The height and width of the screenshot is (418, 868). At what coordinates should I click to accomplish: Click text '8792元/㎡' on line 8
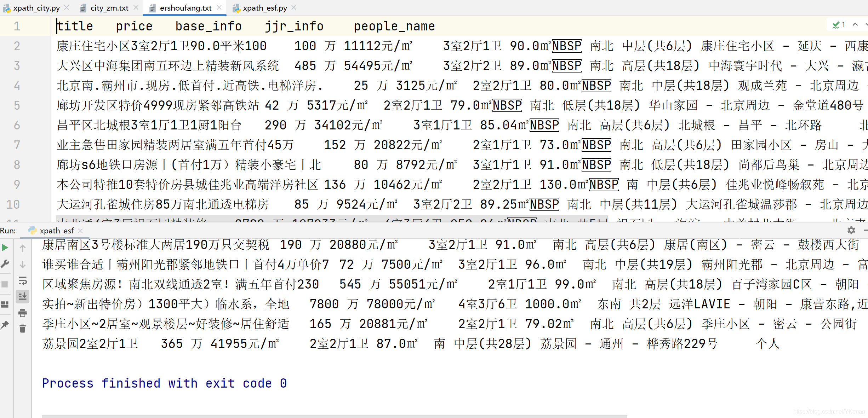coord(427,165)
